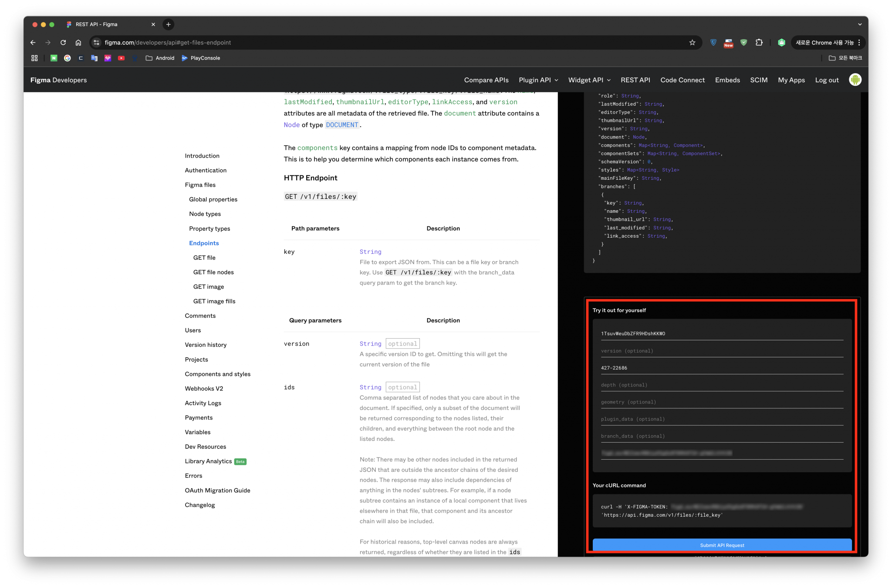
Task: Open the Google Translate bookmark icon
Action: coord(94,58)
